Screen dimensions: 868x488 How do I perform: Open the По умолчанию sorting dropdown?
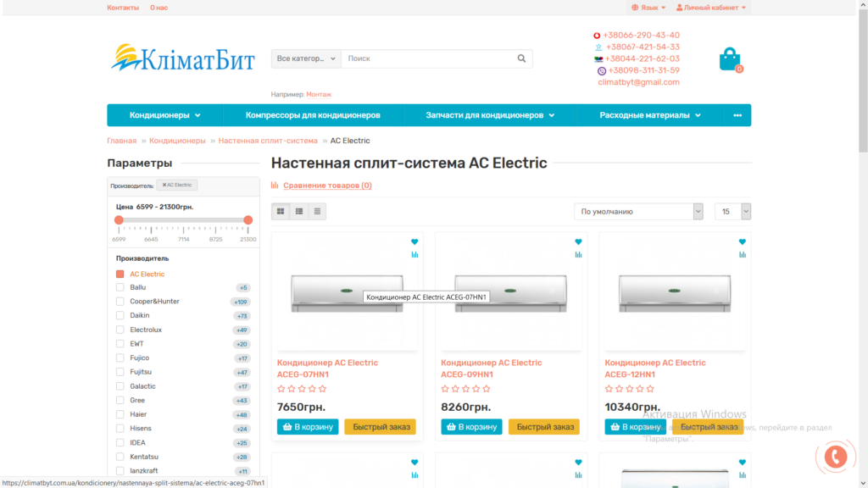(638, 211)
